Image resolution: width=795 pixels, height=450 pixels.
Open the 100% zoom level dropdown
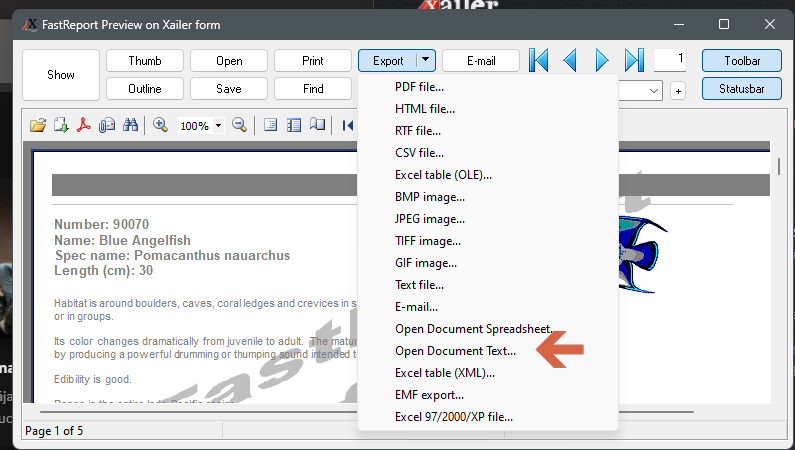219,126
